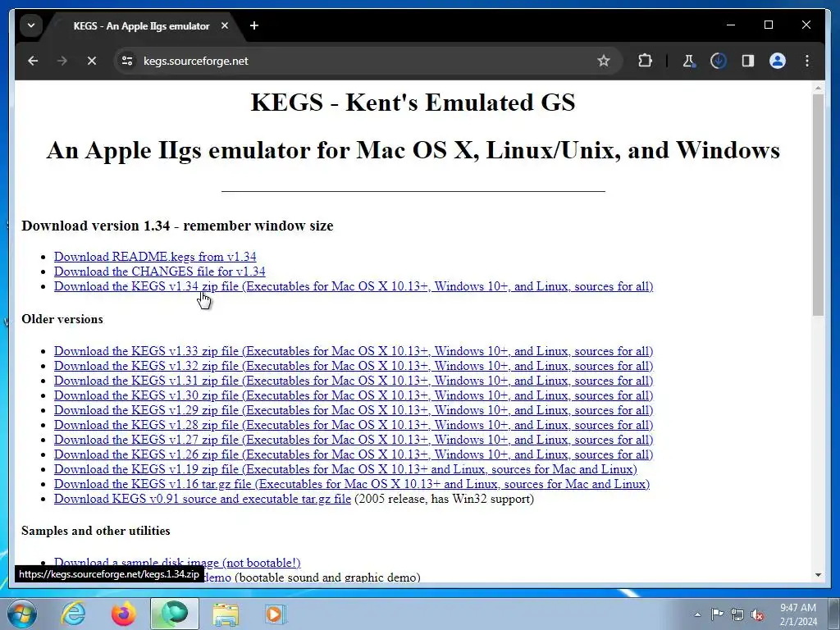Launch Internet Explorer from the taskbar
Image resolution: width=840 pixels, height=630 pixels.
[73, 614]
